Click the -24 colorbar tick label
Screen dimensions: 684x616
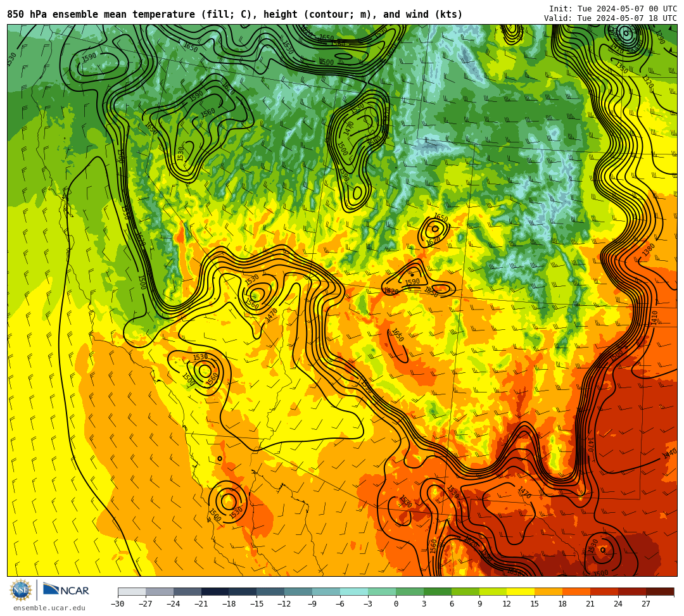(174, 604)
